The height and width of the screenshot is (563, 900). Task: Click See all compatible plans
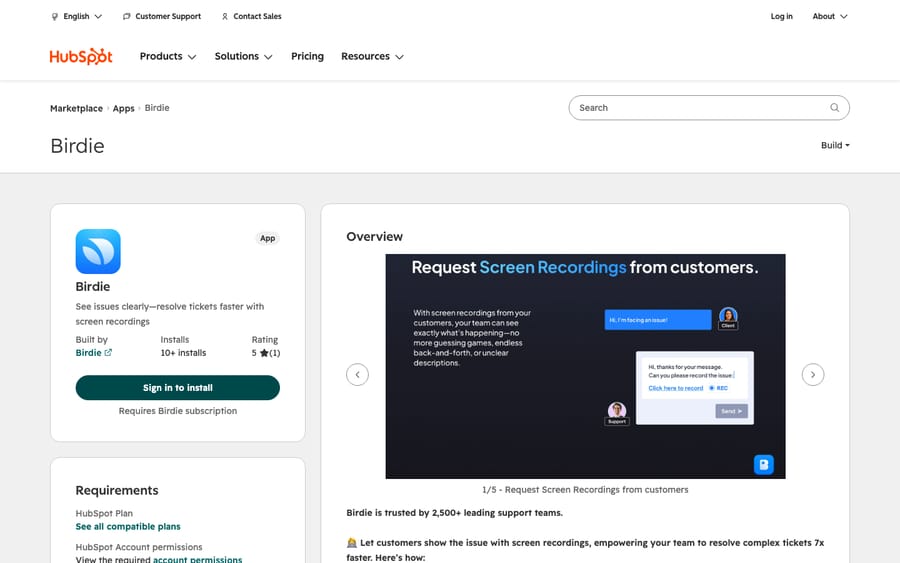coord(128,526)
